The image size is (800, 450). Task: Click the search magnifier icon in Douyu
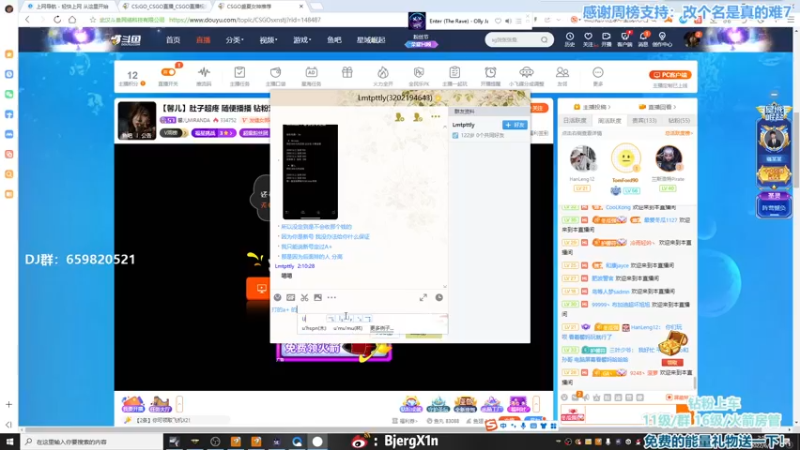(x=544, y=39)
